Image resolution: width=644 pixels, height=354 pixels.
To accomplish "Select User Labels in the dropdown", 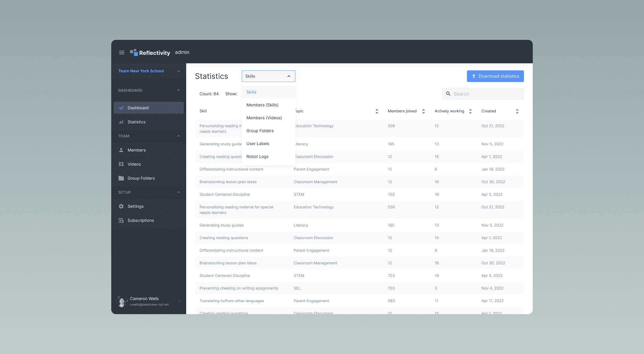I will coord(258,144).
